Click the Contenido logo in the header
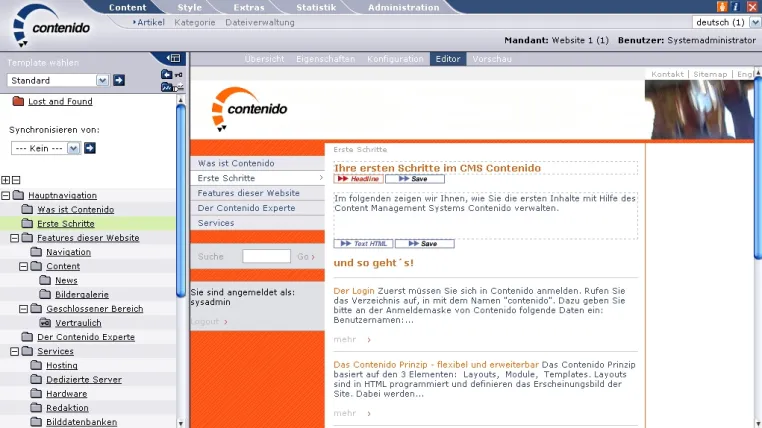762x428 pixels. point(51,26)
